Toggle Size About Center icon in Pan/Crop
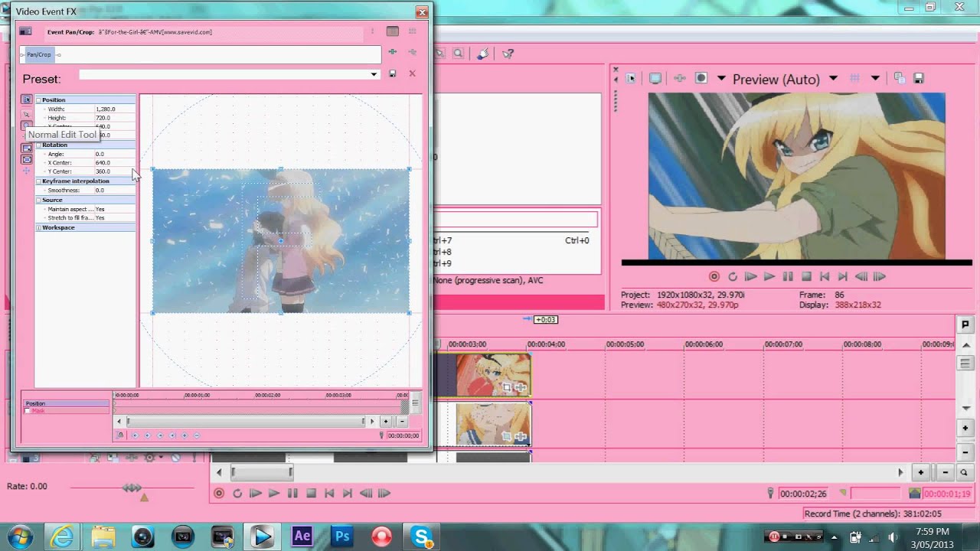 pyautogui.click(x=26, y=159)
